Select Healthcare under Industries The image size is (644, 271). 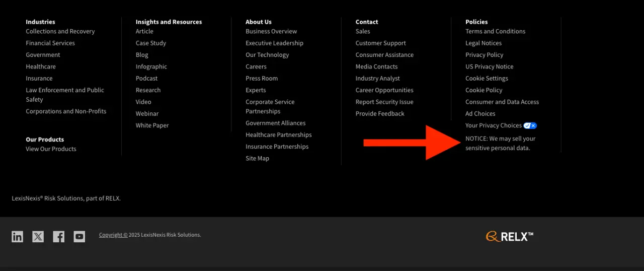coord(41,66)
